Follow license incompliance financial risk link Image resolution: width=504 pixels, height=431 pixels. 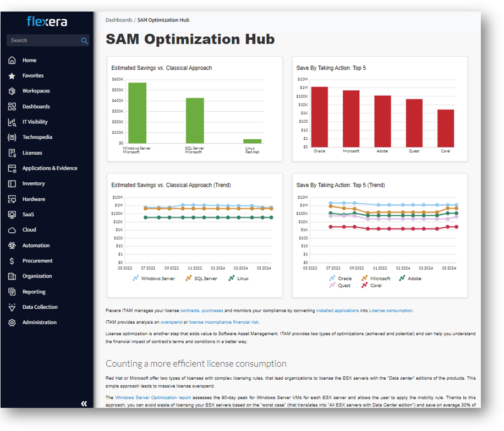click(x=224, y=322)
